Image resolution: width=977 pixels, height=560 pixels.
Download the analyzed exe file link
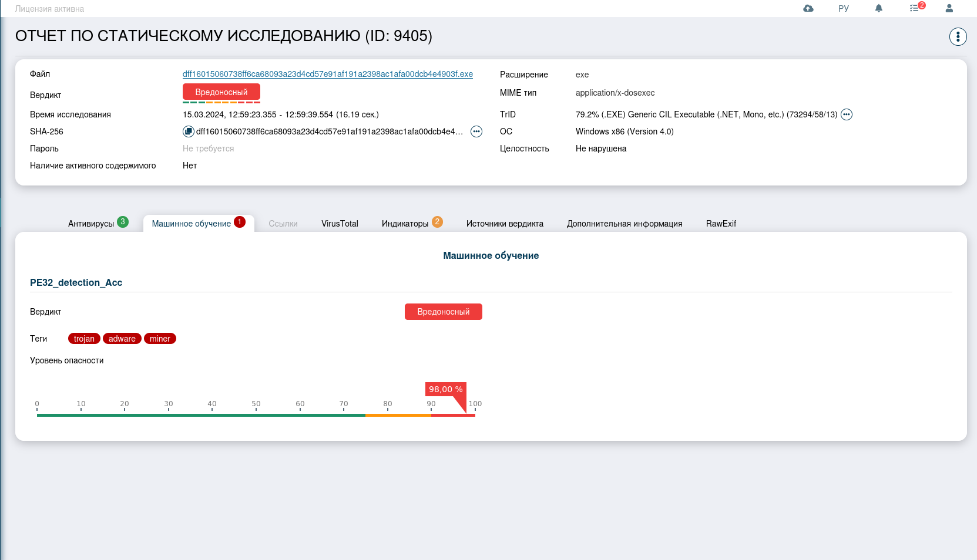click(327, 74)
